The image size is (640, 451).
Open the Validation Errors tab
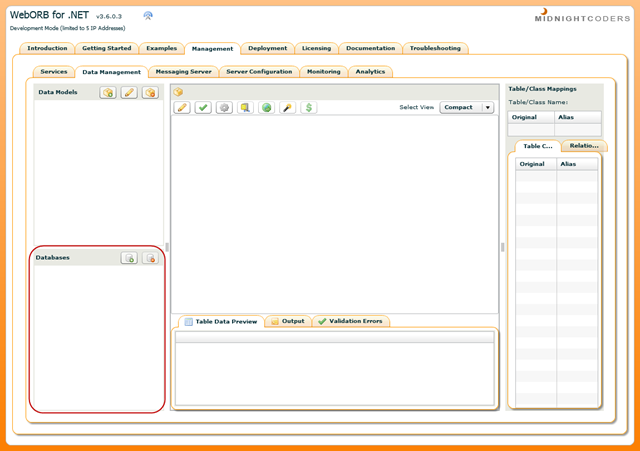point(351,321)
